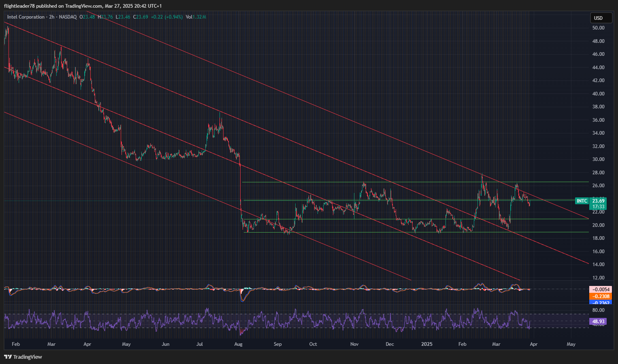Click the 2025 year label on time axis

(427, 344)
